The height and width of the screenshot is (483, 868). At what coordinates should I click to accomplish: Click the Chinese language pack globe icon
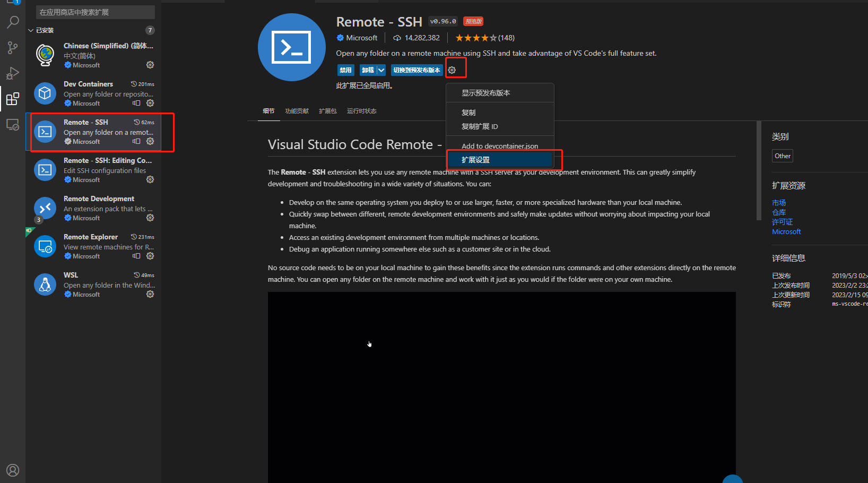tap(45, 55)
